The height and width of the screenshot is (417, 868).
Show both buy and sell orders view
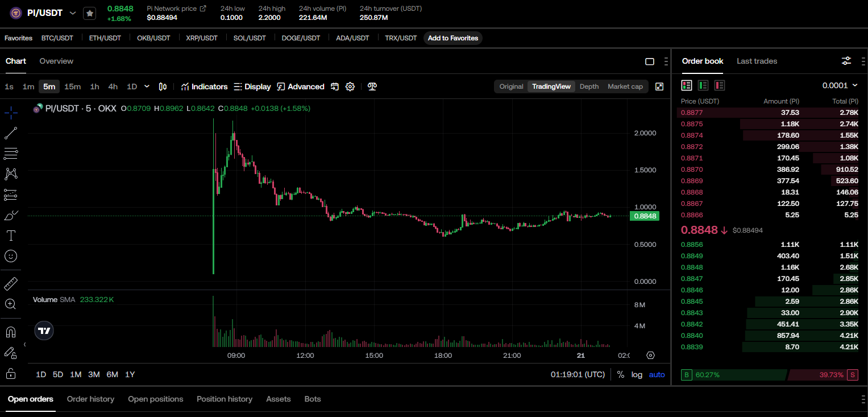pyautogui.click(x=687, y=85)
